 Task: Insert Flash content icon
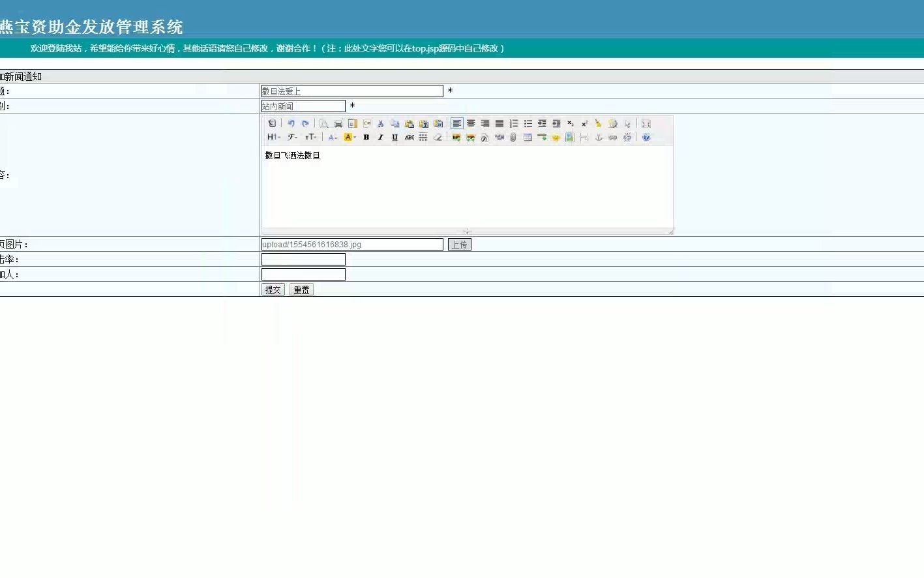[485, 137]
